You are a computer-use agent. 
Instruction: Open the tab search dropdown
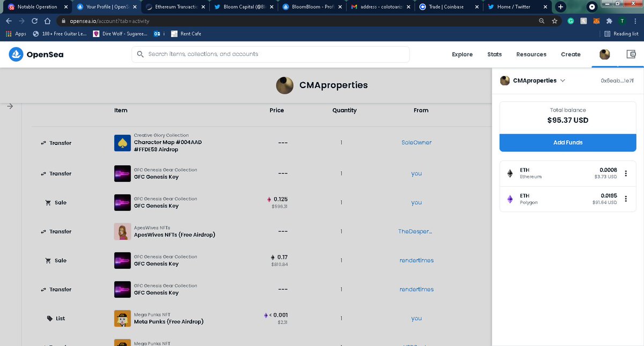tap(592, 7)
